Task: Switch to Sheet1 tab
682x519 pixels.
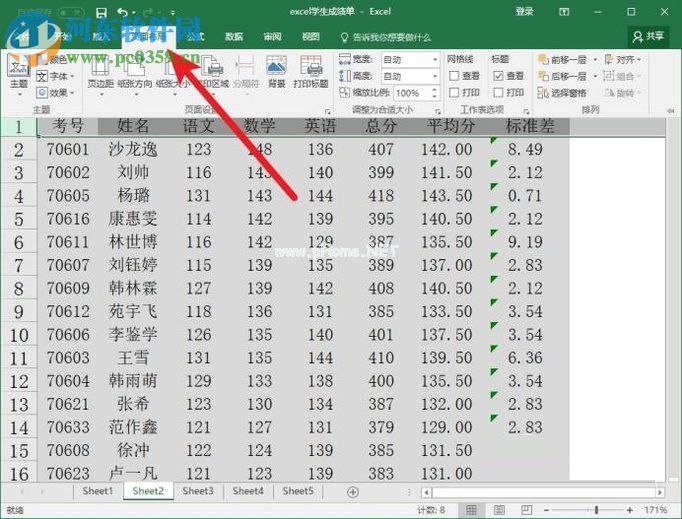Action: coord(97,491)
